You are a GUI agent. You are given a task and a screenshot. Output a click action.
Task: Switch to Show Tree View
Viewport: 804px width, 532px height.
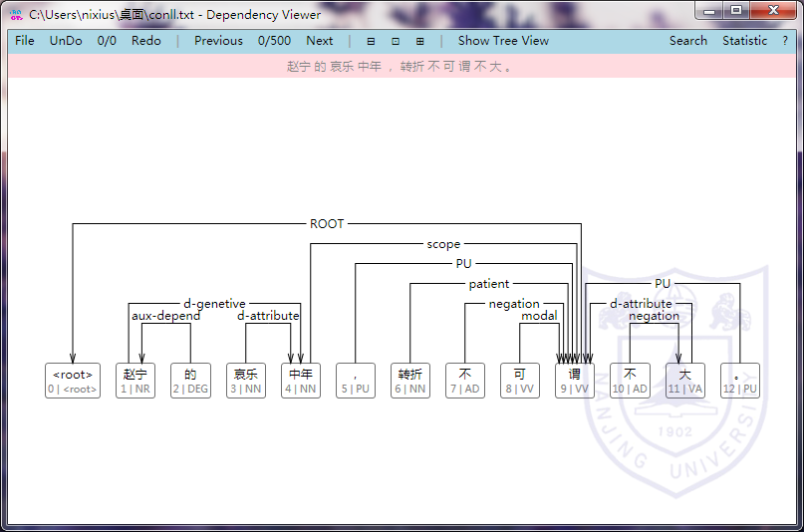(x=503, y=41)
